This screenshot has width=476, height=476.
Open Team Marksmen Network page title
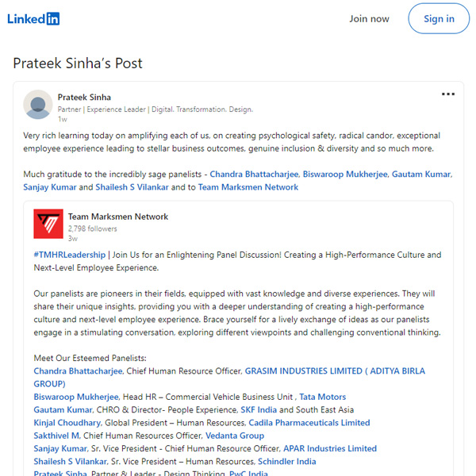(117, 217)
